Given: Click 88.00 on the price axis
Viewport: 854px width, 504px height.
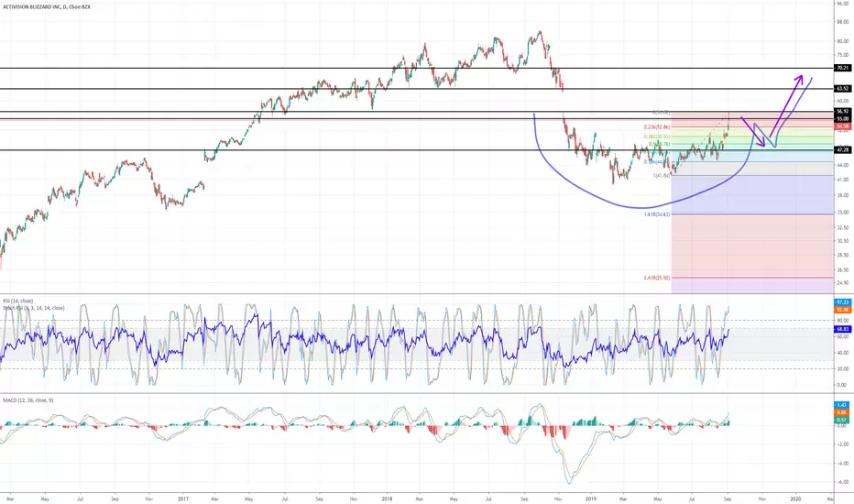Looking at the screenshot, I should coord(843,22).
